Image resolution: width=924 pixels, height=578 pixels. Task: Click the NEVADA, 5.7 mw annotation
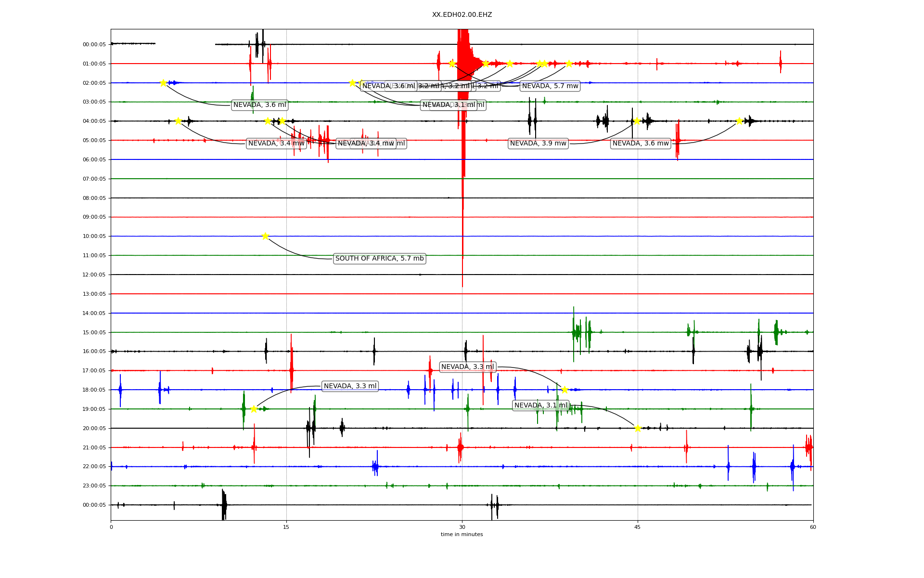point(550,86)
